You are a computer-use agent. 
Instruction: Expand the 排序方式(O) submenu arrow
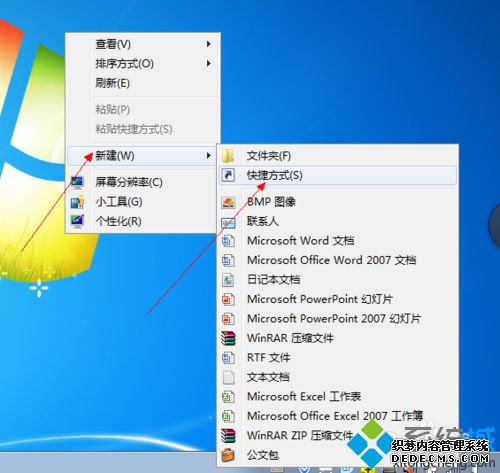[209, 63]
